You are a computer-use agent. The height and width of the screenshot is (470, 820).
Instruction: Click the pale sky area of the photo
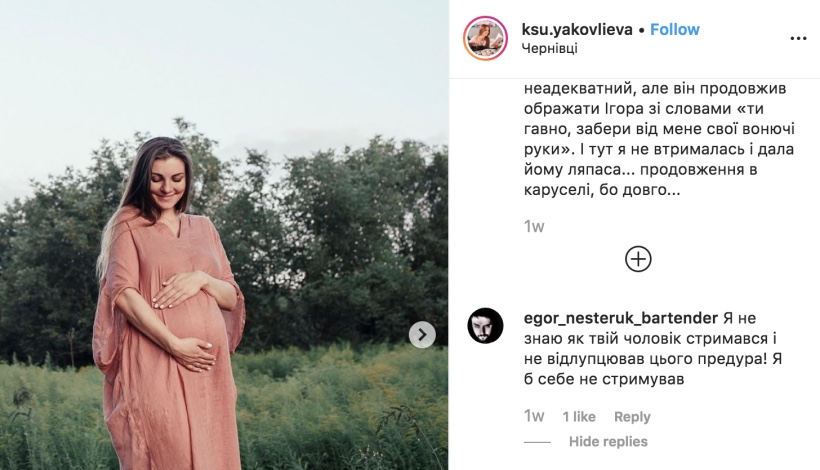coord(224,68)
